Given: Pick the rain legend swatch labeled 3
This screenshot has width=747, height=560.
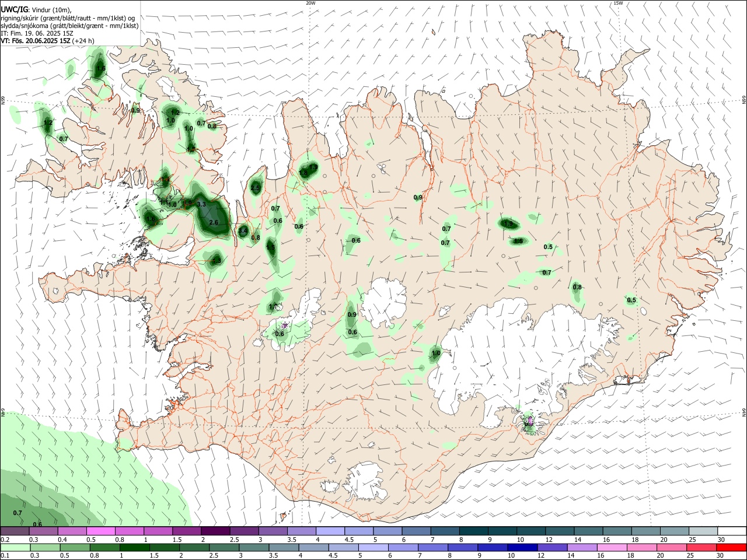Looking at the screenshot, I should pos(254,548).
